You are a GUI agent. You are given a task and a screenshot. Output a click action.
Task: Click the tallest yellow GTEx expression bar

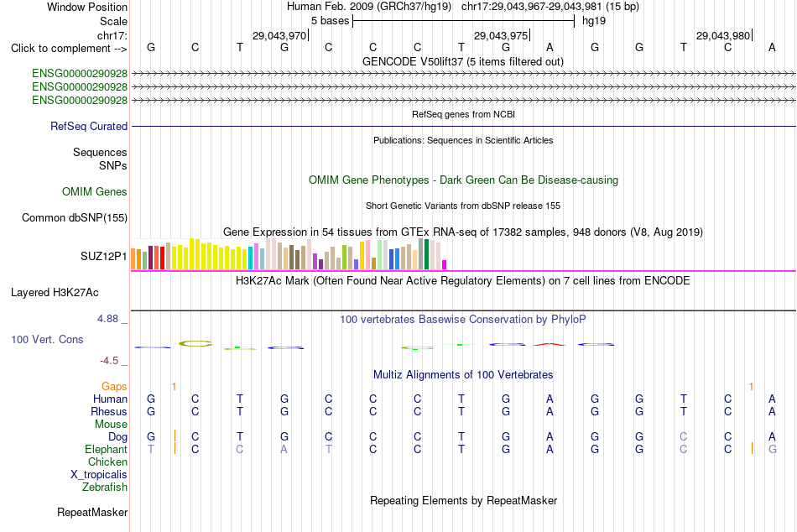pos(191,253)
